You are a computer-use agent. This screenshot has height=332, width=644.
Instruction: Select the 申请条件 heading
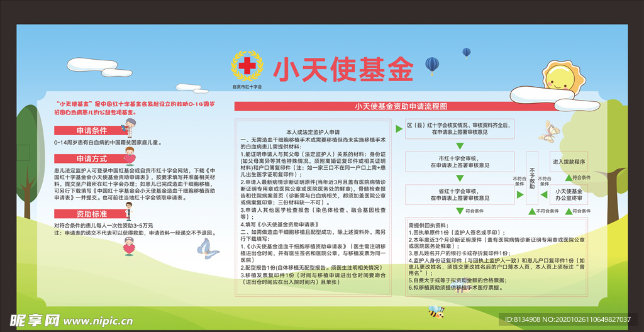91,130
